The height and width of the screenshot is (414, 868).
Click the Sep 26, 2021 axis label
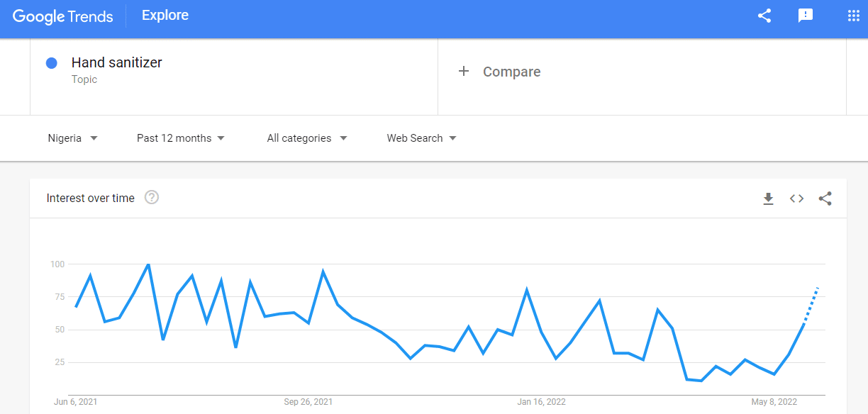click(308, 402)
